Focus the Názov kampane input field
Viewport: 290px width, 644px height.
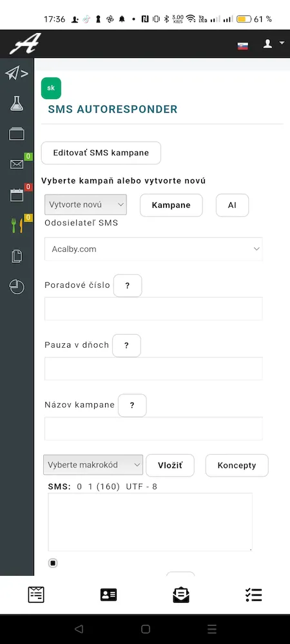click(153, 428)
